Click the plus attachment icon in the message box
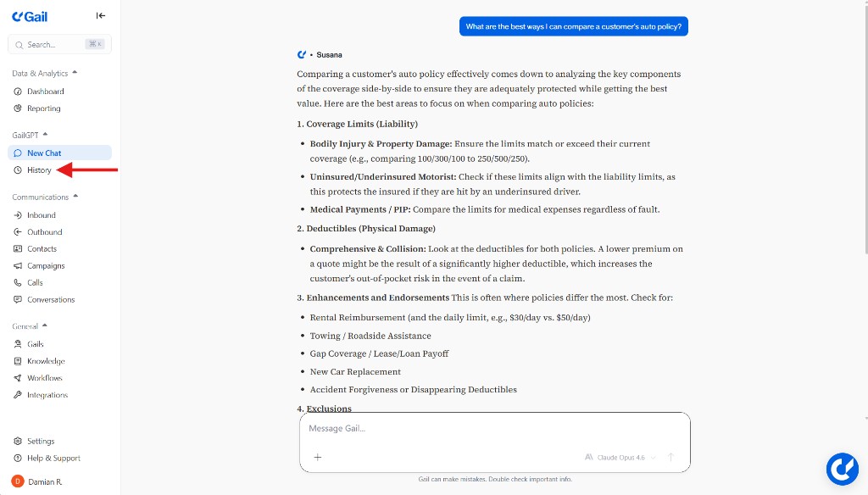Viewport: 868px width, 495px height. [318, 457]
